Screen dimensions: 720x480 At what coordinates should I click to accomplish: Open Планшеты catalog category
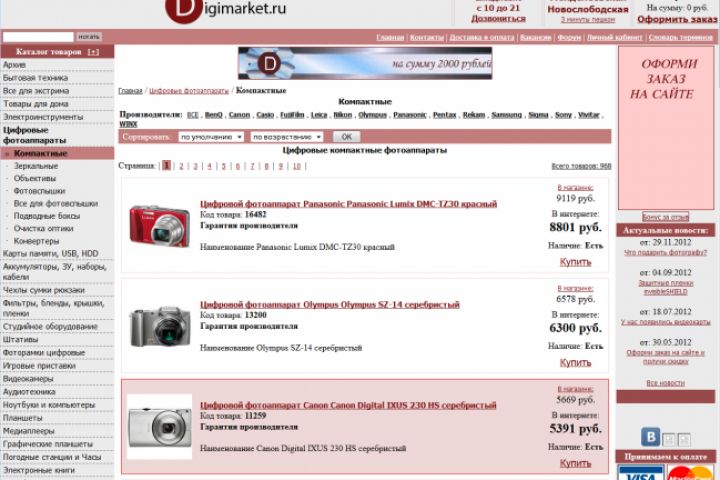pos(22,418)
